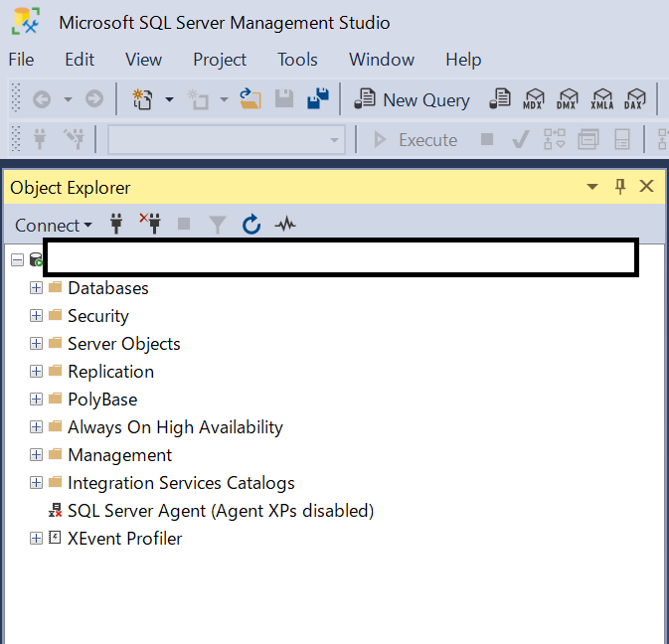Select the Server Objects tree item

point(124,344)
